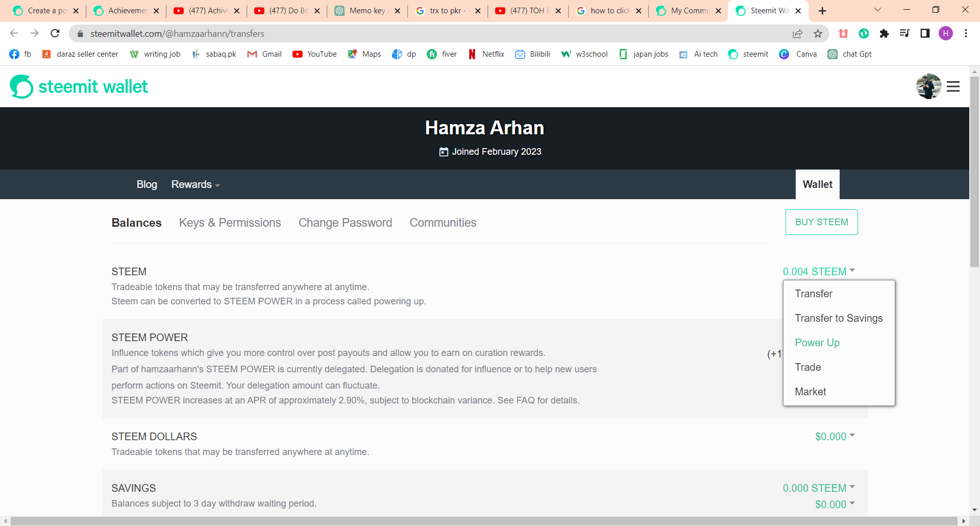Viewport: 980px width, 526px height.
Task: Open the Chrome three-dot menu
Action: 966,34
